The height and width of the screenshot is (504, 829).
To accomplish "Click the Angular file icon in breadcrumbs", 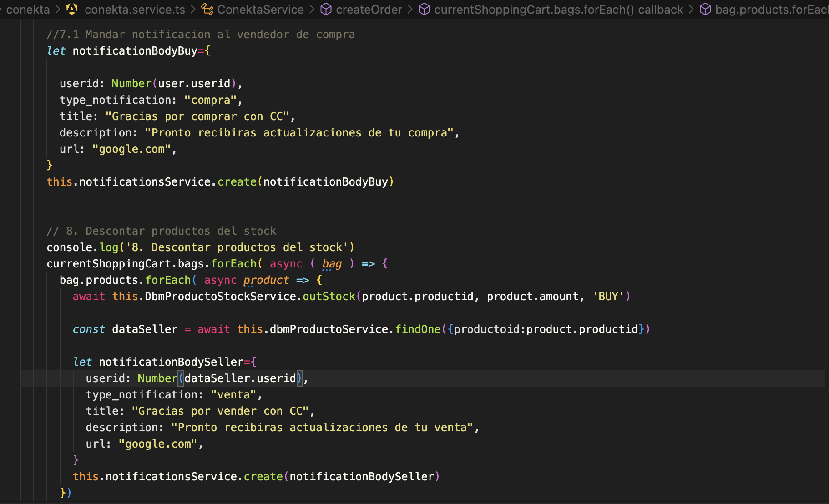I will point(72,9).
